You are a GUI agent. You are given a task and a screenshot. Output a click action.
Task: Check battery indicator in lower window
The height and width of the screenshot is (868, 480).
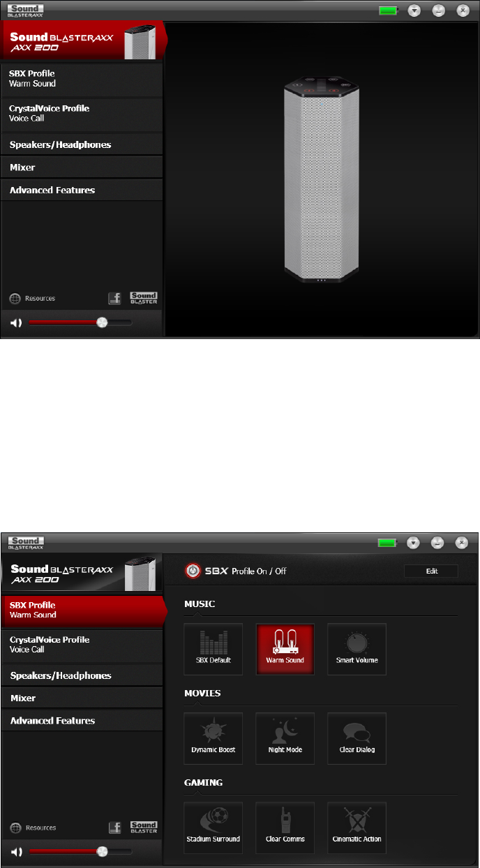(x=389, y=542)
